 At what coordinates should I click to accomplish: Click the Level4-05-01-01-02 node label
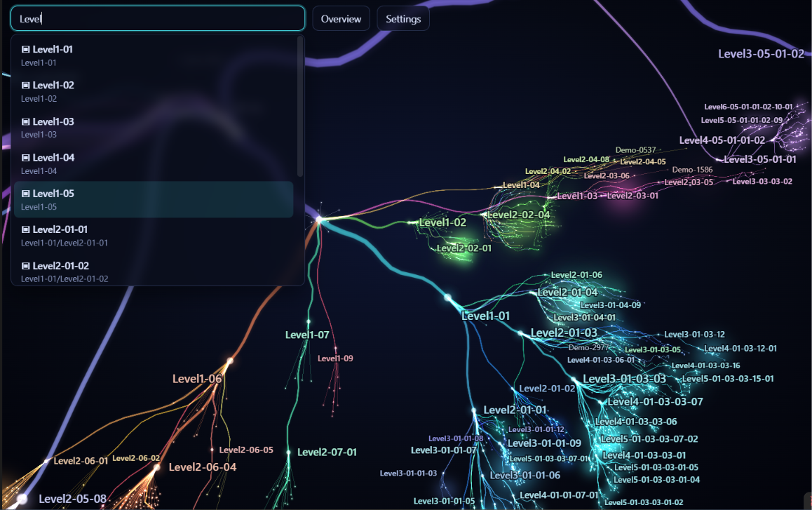click(x=722, y=140)
